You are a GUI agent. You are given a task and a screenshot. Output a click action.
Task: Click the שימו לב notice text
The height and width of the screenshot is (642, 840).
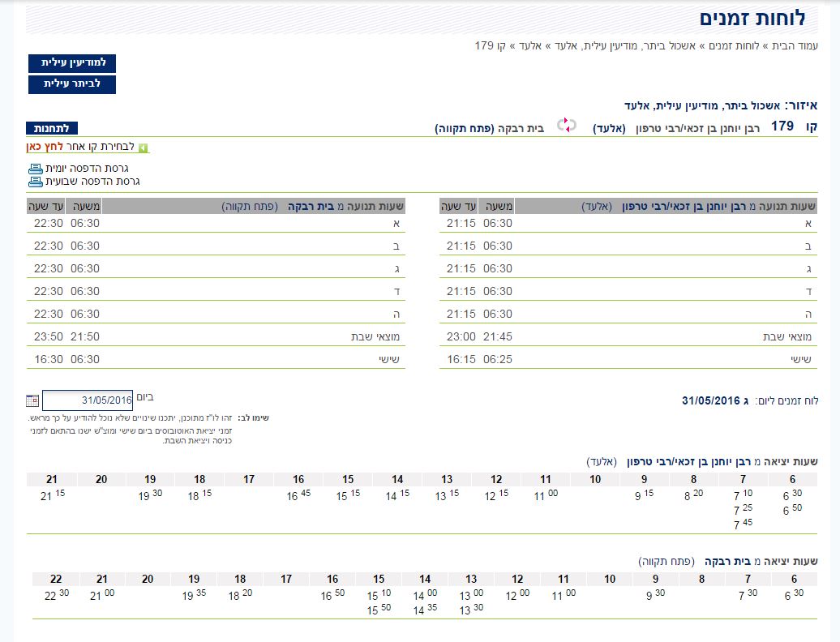(x=254, y=418)
